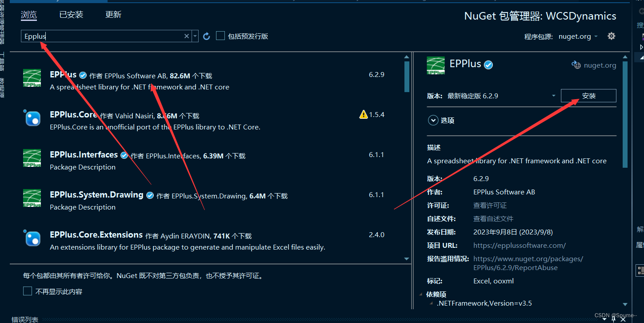Screen dimensions: 644x323
Task: Click the EPPlus logo in the detail pane
Action: pos(436,65)
